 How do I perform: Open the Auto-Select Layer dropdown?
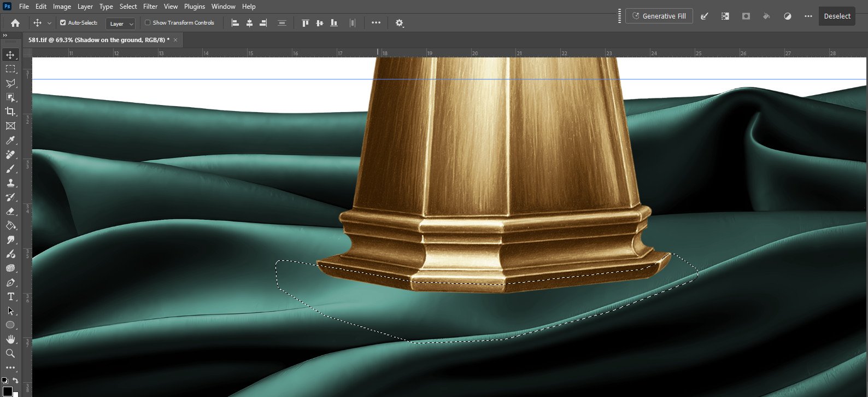pos(121,24)
